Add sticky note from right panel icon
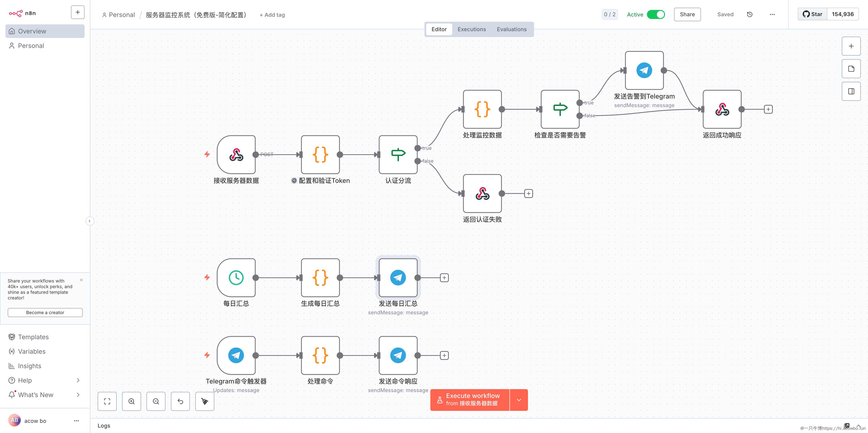868x433 pixels. click(x=851, y=69)
